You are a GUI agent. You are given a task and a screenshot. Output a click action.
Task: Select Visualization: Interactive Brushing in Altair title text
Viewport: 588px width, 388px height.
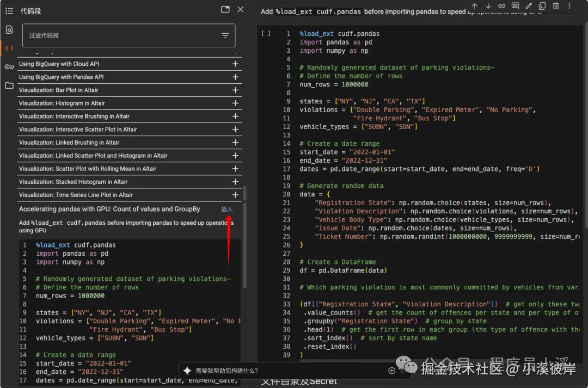(74, 116)
